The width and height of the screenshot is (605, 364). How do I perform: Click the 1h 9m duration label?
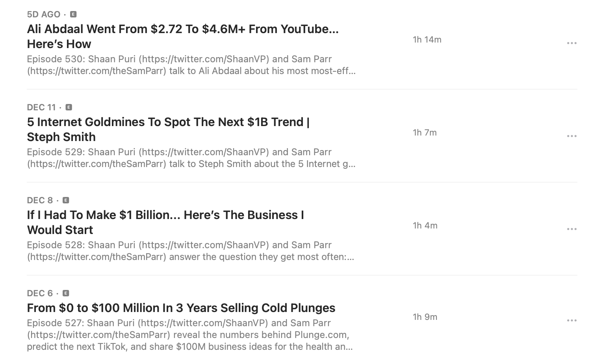pyautogui.click(x=425, y=316)
